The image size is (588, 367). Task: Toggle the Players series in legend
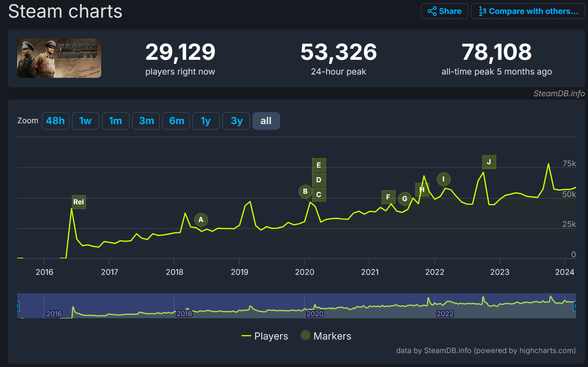(x=265, y=336)
